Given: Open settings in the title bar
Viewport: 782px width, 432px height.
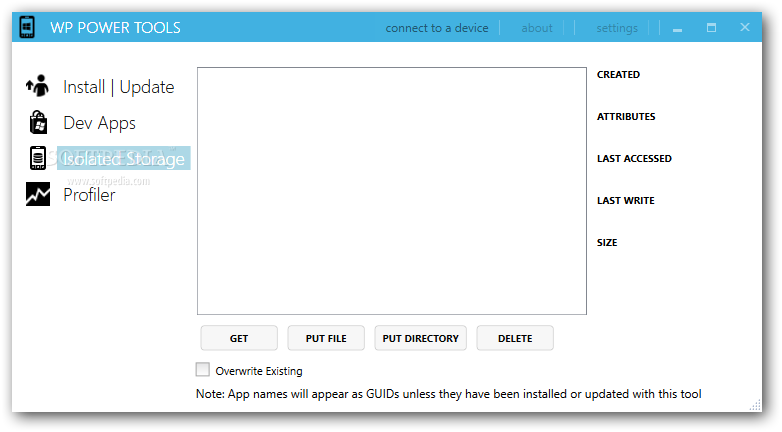Looking at the screenshot, I should [x=617, y=28].
